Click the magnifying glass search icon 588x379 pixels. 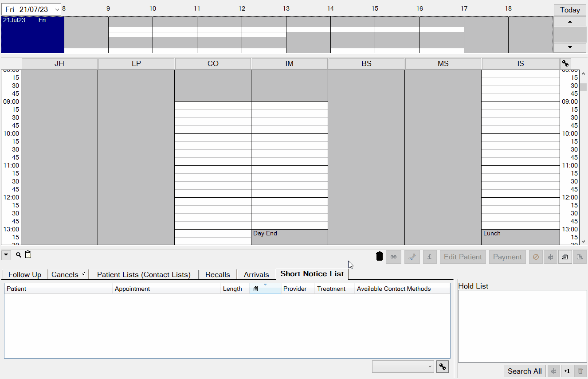click(19, 255)
